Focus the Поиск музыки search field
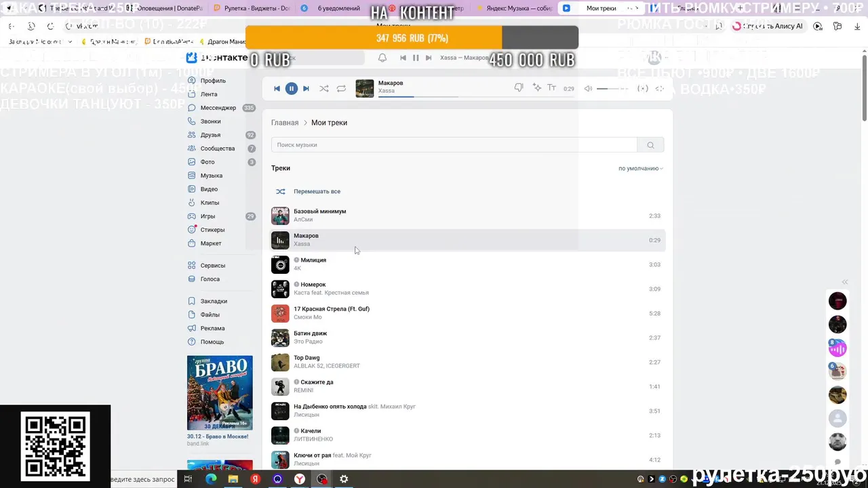This screenshot has width=868, height=488. tap(454, 145)
